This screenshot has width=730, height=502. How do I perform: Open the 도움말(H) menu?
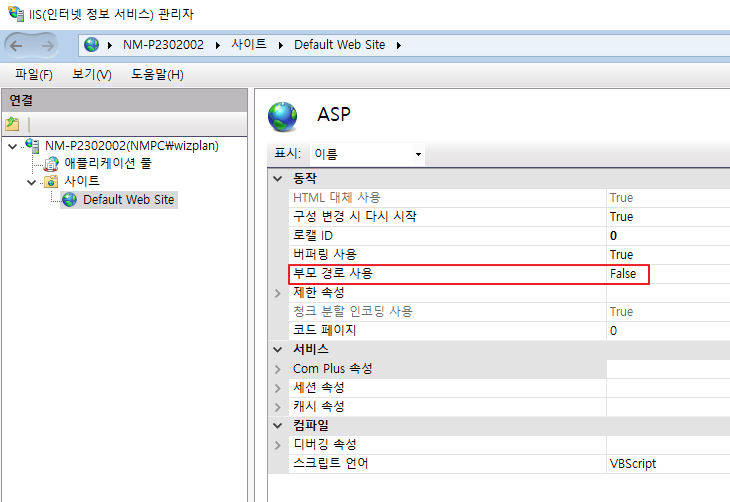157,75
